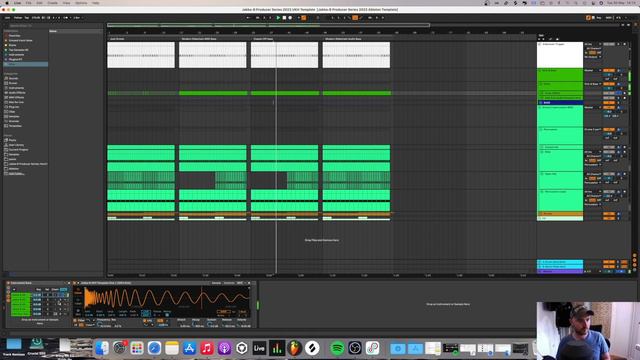The height and width of the screenshot is (360, 640).
Task: Open the Create menu
Action: coord(53,3)
